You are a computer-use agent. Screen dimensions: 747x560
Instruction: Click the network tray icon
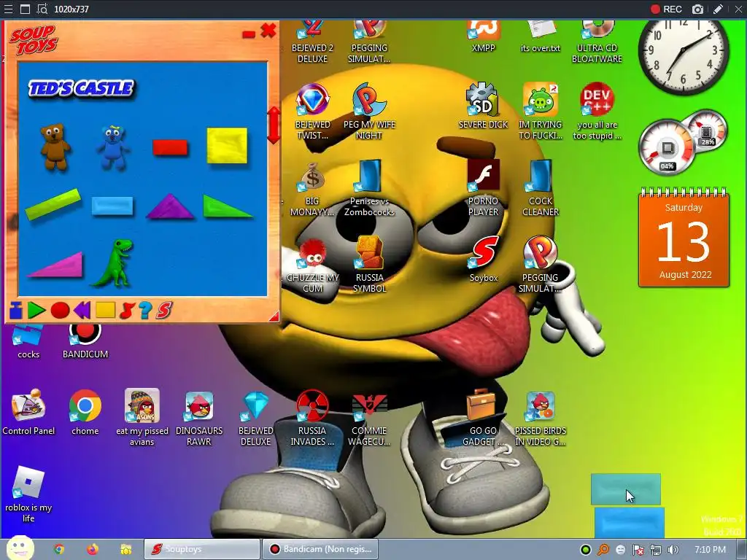pyautogui.click(x=656, y=550)
